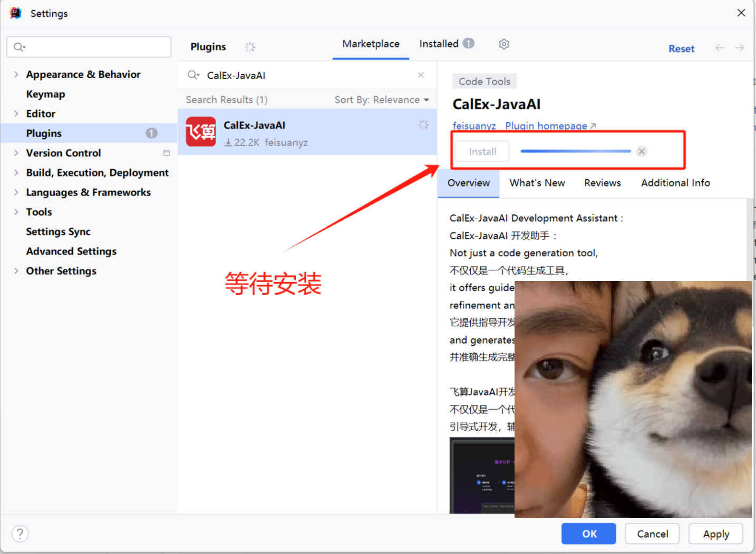
Task: Expand the Version Control node
Action: (x=16, y=153)
